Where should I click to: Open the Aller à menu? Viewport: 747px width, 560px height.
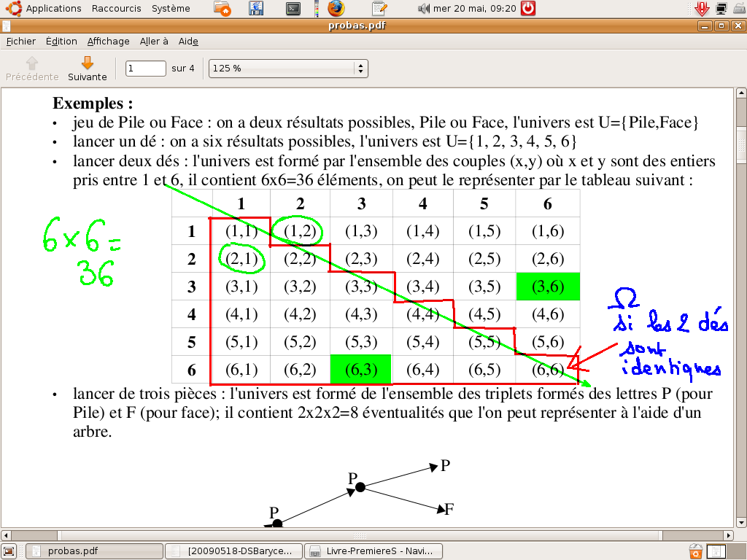click(154, 42)
